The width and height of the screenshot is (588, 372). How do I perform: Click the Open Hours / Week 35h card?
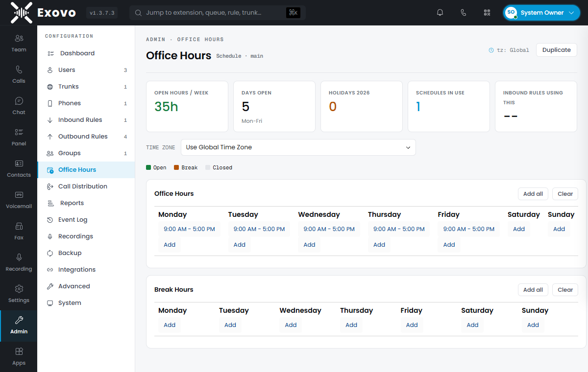(x=187, y=107)
